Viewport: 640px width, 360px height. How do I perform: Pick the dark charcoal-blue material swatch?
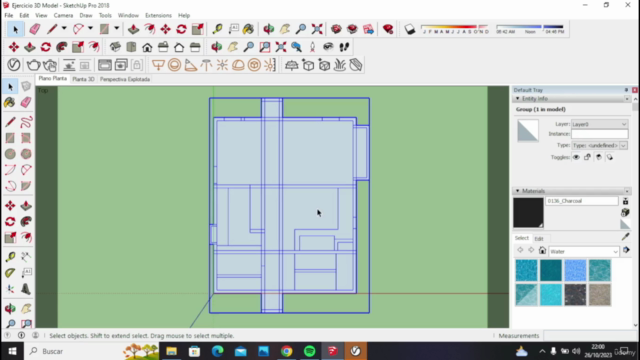pos(575,295)
